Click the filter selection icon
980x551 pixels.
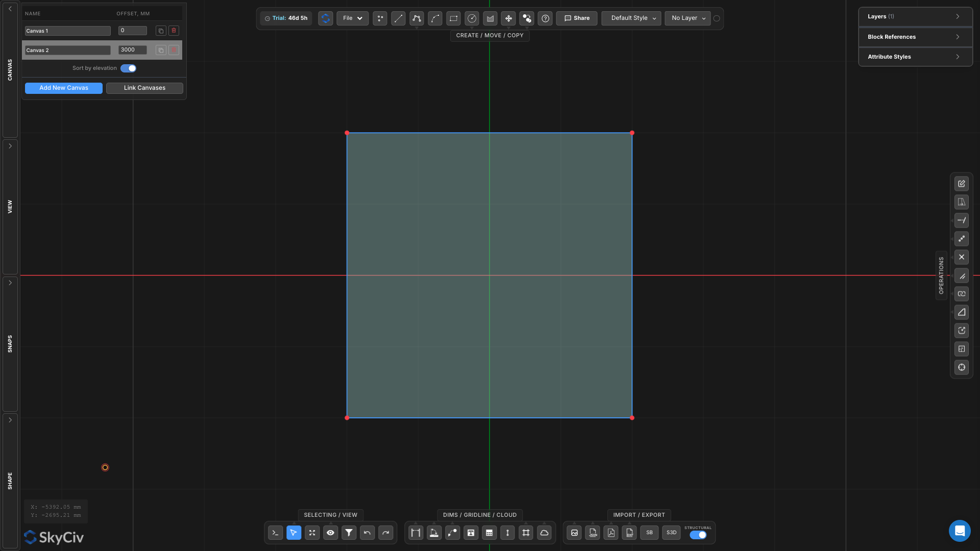click(349, 533)
